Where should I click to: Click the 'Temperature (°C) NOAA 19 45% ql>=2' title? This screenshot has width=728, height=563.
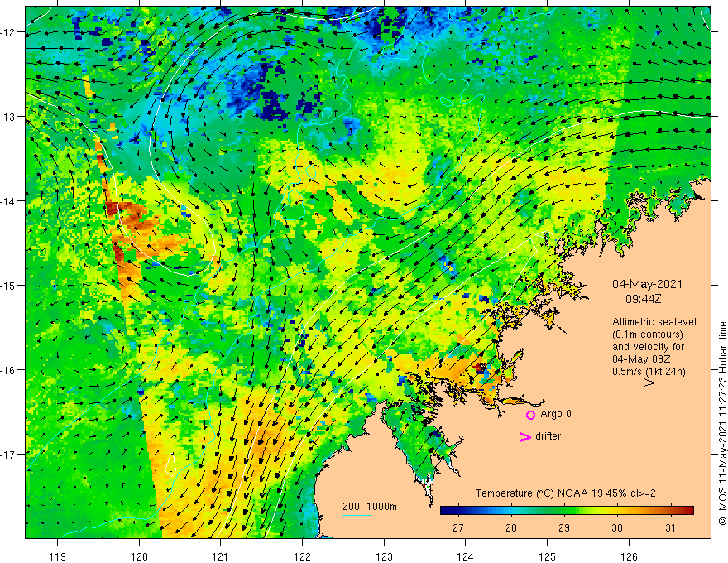566,493
